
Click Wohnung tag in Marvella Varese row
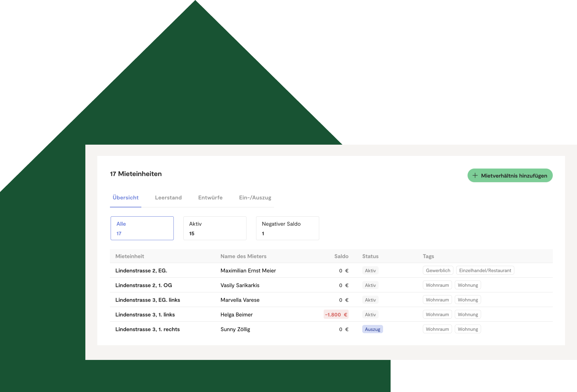click(468, 300)
